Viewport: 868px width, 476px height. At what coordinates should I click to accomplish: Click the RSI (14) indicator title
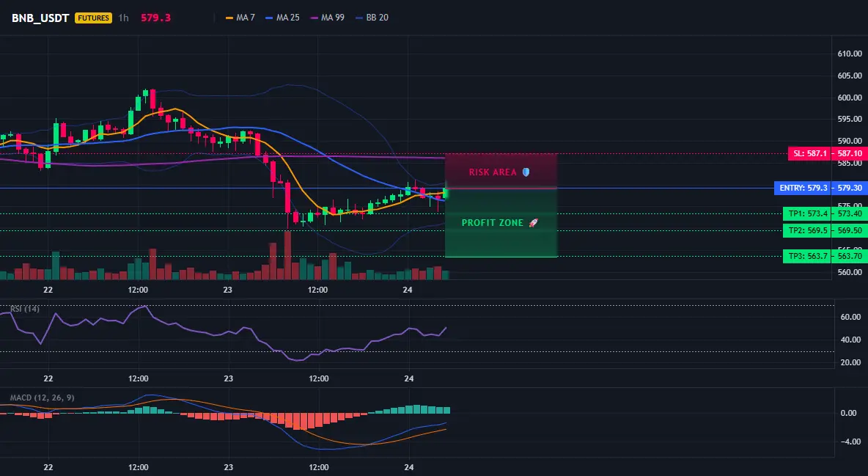coord(25,309)
